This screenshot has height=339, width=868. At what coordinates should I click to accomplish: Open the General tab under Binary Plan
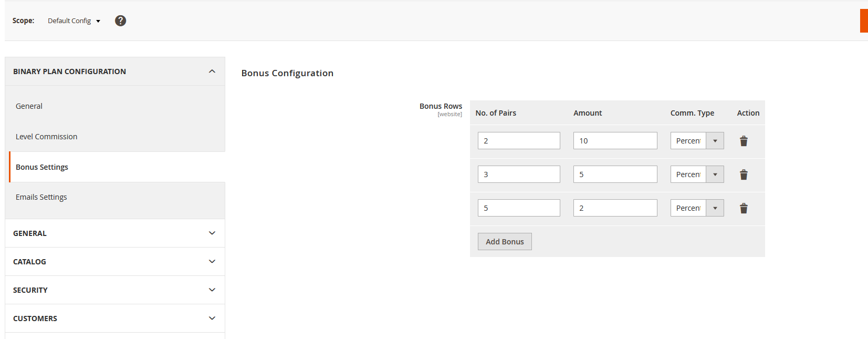coord(29,106)
